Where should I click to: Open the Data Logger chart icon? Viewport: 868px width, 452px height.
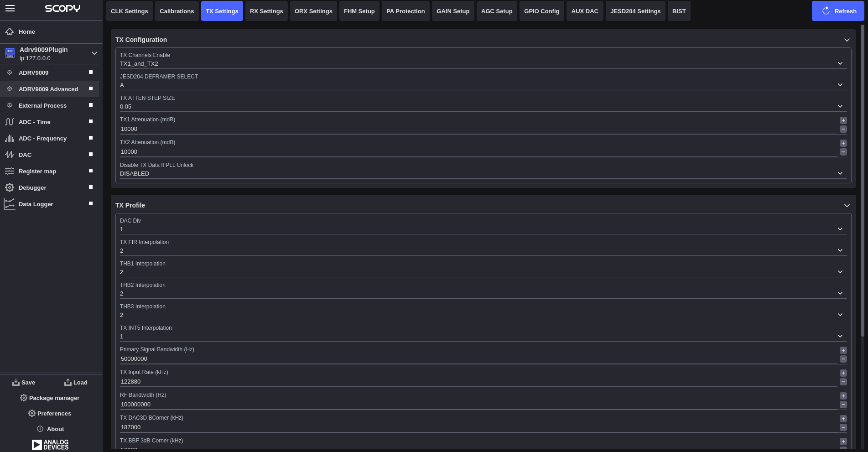(x=10, y=204)
